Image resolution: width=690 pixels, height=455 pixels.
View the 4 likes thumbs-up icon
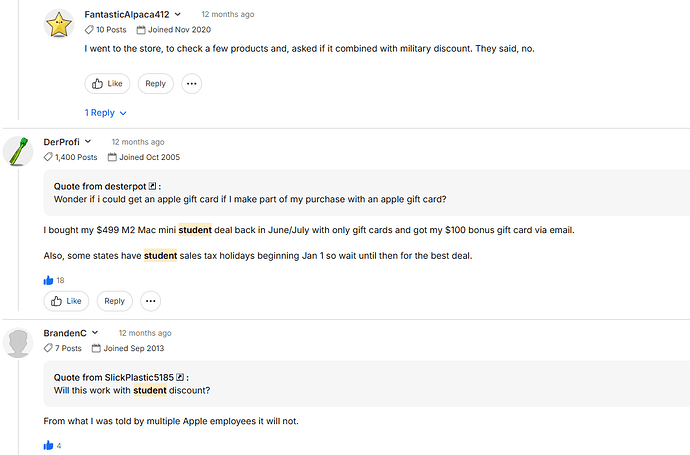coord(48,445)
